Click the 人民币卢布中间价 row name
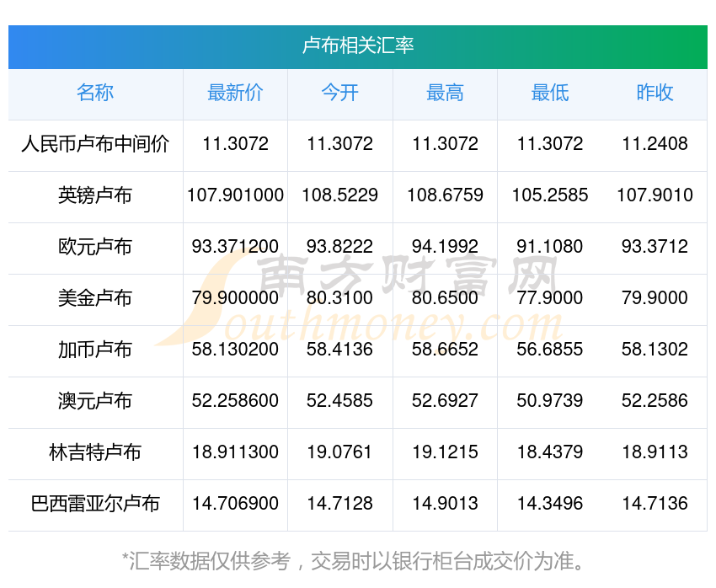 95,144
